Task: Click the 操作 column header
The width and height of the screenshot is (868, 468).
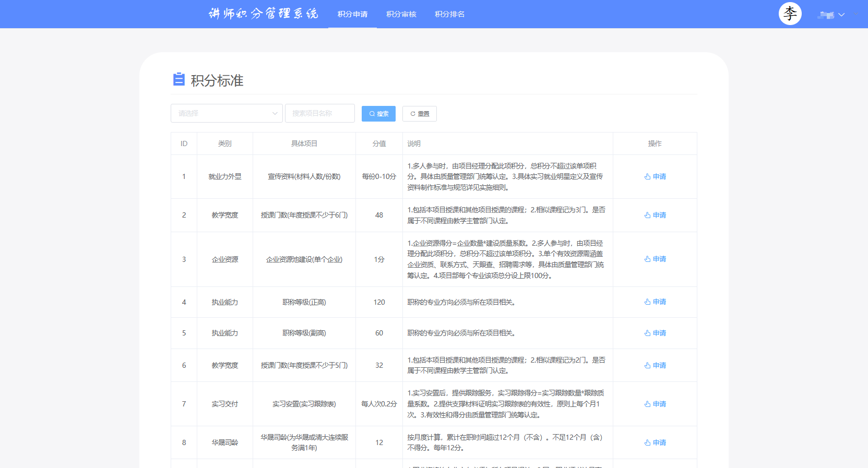Action: [655, 143]
